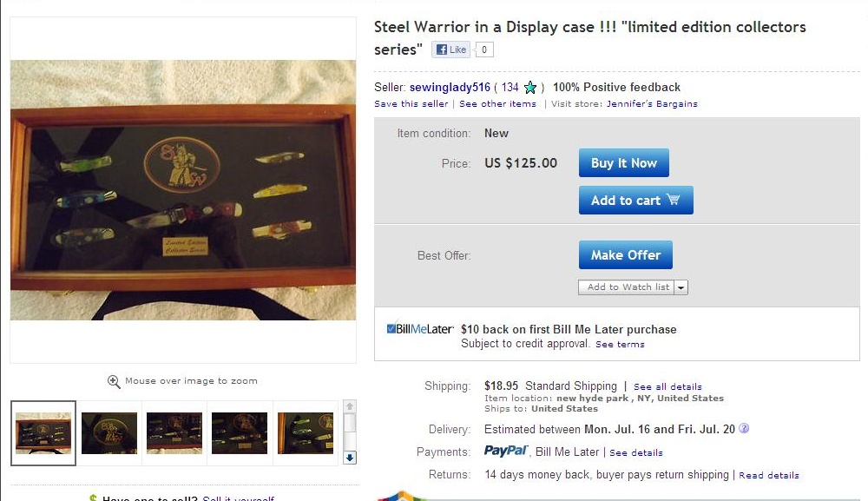Viewport: 868px width, 501px height.
Task: Click the thumbnail strip scrollbar handle
Action: pyautogui.click(x=350, y=424)
